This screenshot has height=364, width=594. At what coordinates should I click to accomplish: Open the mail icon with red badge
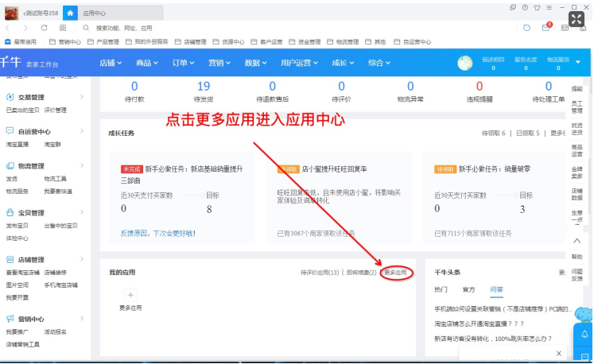pyautogui.click(x=546, y=27)
